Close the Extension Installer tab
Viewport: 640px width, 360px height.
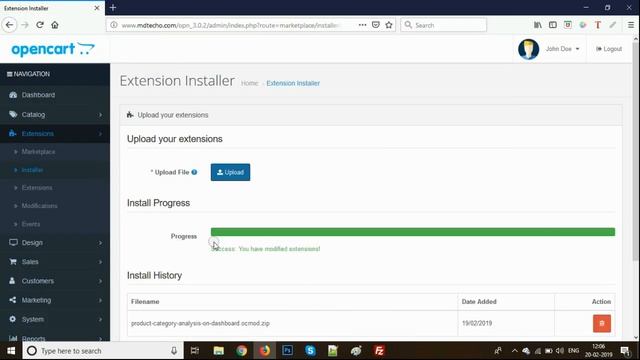click(97, 8)
